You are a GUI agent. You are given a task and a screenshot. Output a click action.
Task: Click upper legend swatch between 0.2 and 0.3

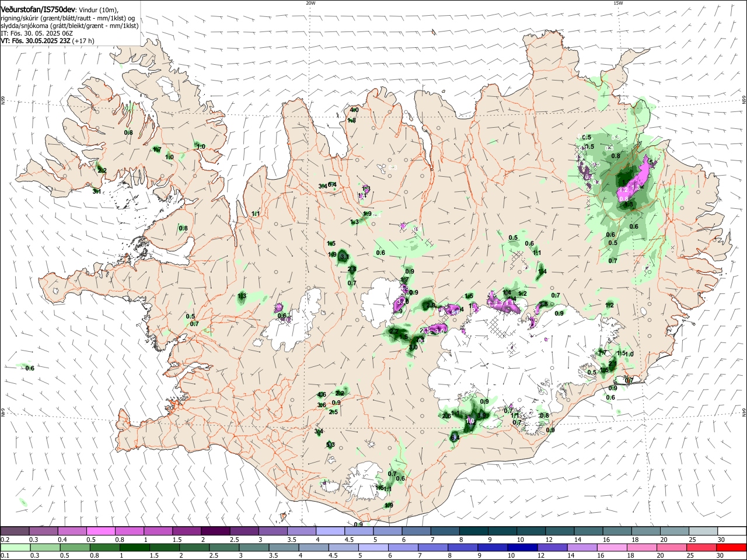15,531
